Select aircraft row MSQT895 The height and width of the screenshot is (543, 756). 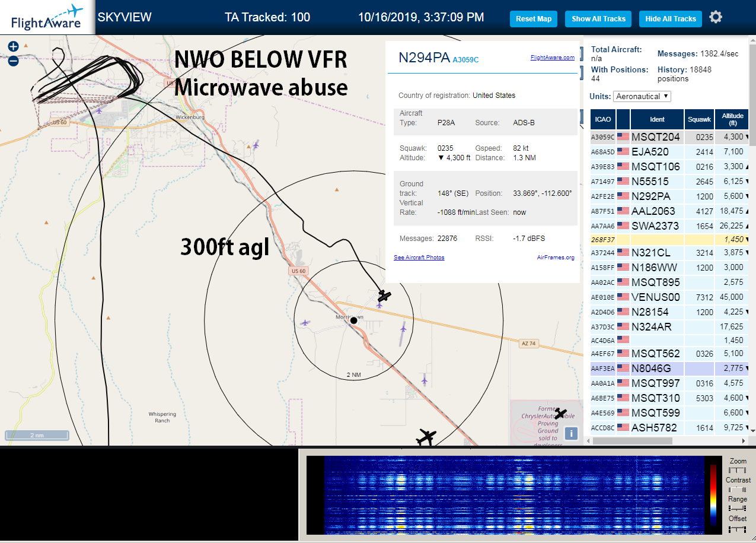(670, 282)
